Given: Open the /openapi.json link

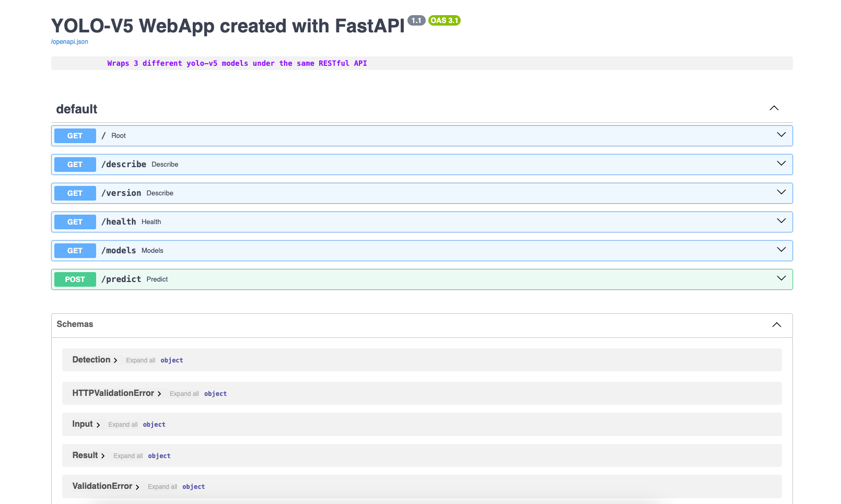Looking at the screenshot, I should click(68, 42).
